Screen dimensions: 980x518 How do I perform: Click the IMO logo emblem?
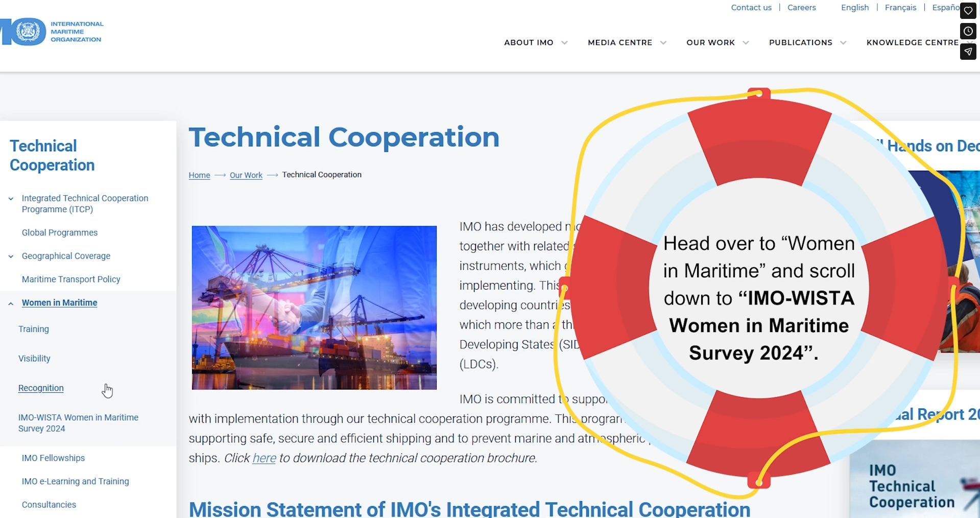tap(23, 32)
